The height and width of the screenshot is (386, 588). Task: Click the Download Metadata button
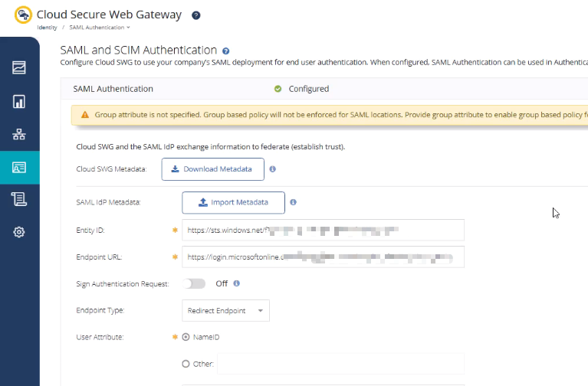pos(212,169)
